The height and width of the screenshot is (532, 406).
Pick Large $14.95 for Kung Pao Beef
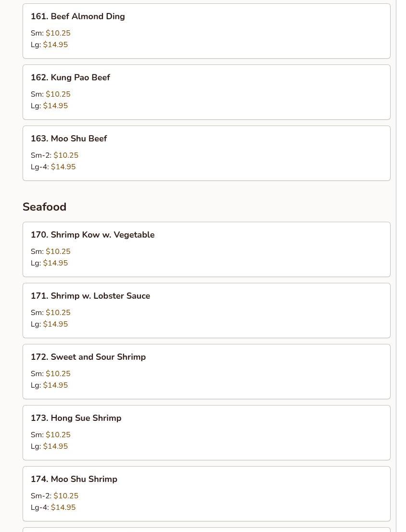coord(55,105)
